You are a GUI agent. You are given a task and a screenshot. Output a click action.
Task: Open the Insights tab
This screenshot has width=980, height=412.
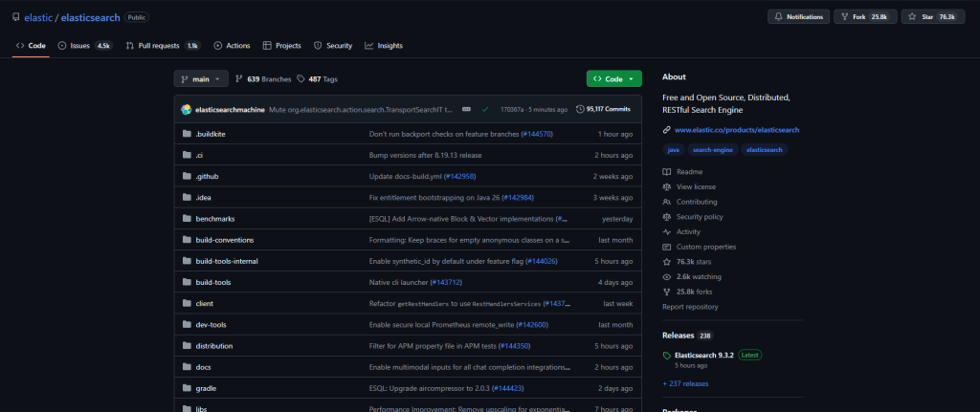tap(384, 46)
